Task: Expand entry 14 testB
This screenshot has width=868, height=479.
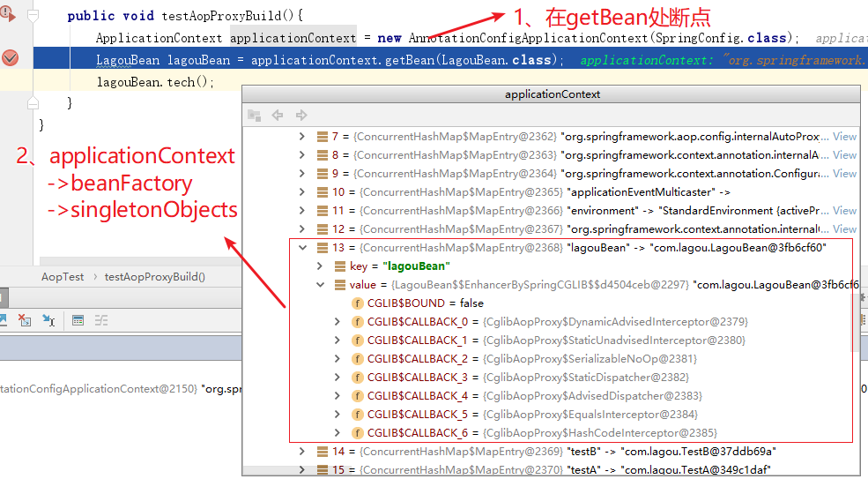Action: (301, 452)
